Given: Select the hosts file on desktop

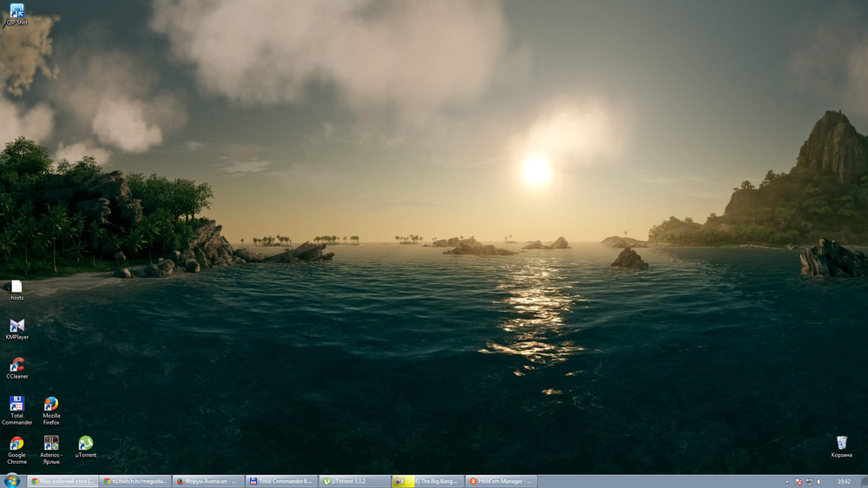Looking at the screenshot, I should pyautogui.click(x=16, y=290).
